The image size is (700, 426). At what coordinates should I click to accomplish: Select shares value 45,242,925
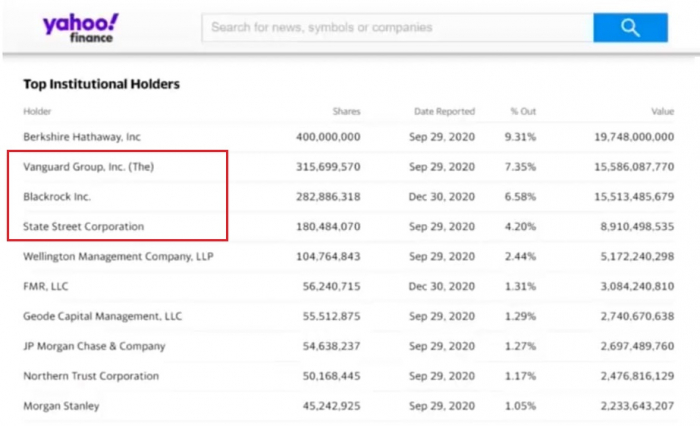tap(331, 406)
